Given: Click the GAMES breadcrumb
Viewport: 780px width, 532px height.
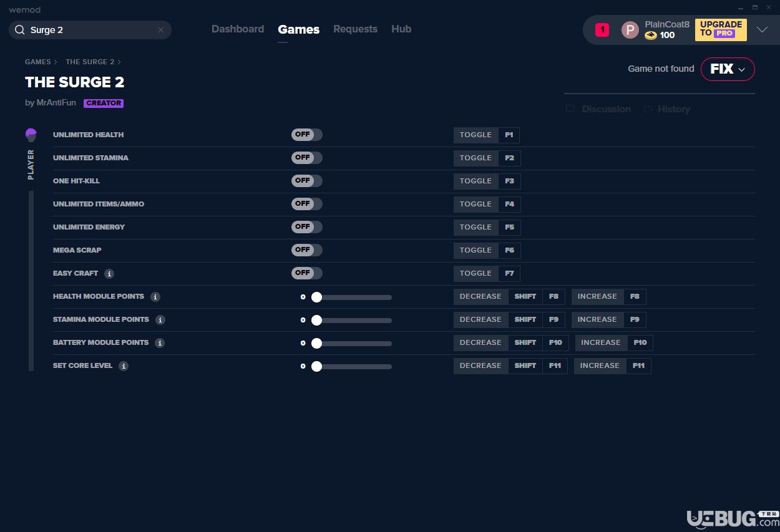Looking at the screenshot, I should (38, 62).
